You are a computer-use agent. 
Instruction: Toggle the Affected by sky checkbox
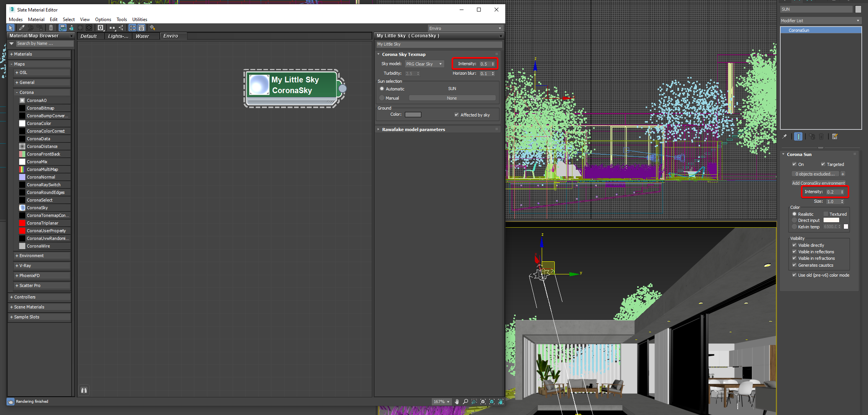click(x=457, y=115)
